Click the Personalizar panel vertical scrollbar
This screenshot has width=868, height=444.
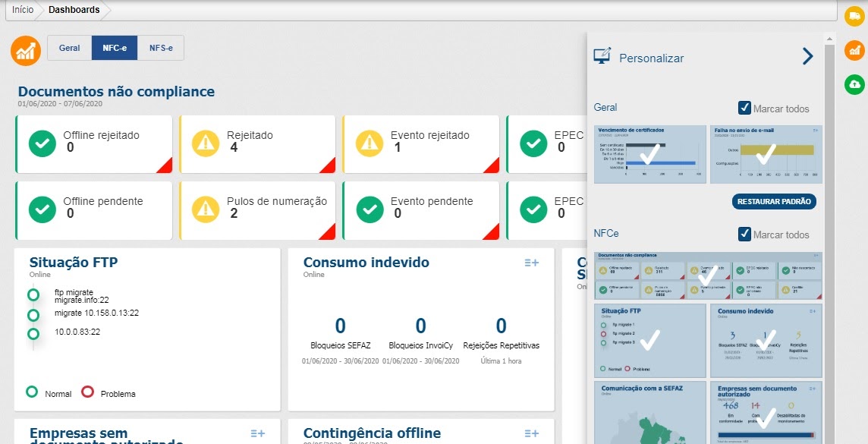(x=831, y=228)
